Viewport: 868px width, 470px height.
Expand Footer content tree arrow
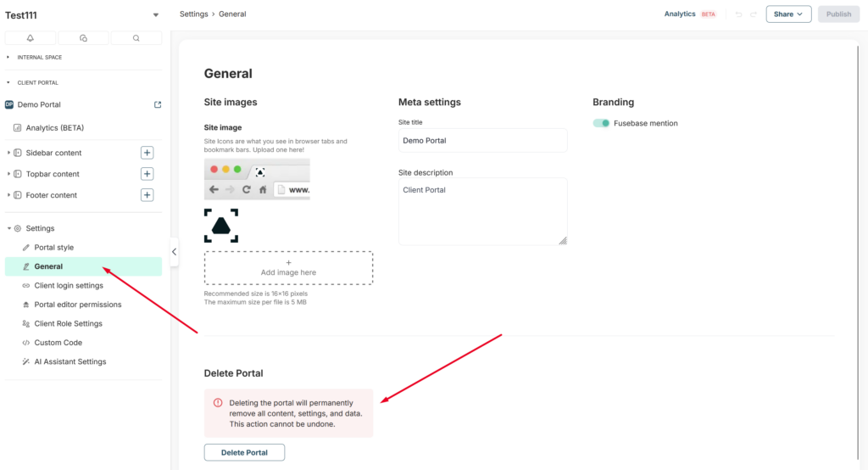pyautogui.click(x=8, y=195)
